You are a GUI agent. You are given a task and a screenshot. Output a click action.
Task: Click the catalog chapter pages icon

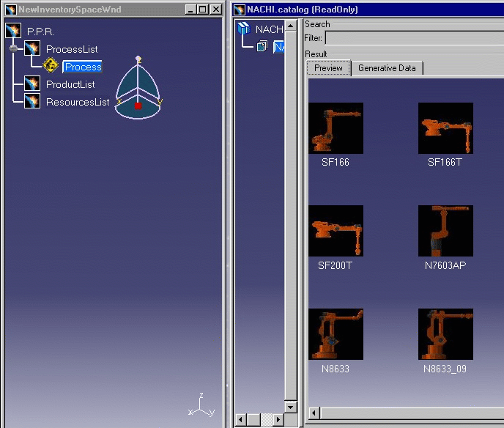click(262, 47)
